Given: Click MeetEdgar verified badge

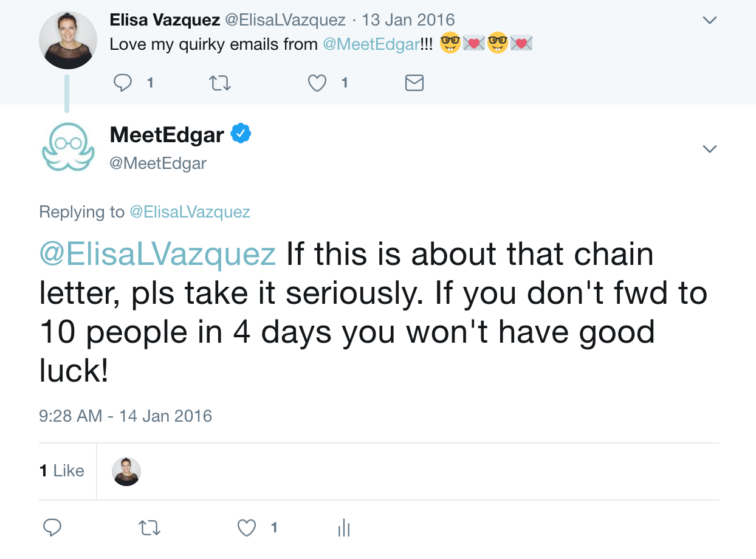Looking at the screenshot, I should (x=241, y=134).
